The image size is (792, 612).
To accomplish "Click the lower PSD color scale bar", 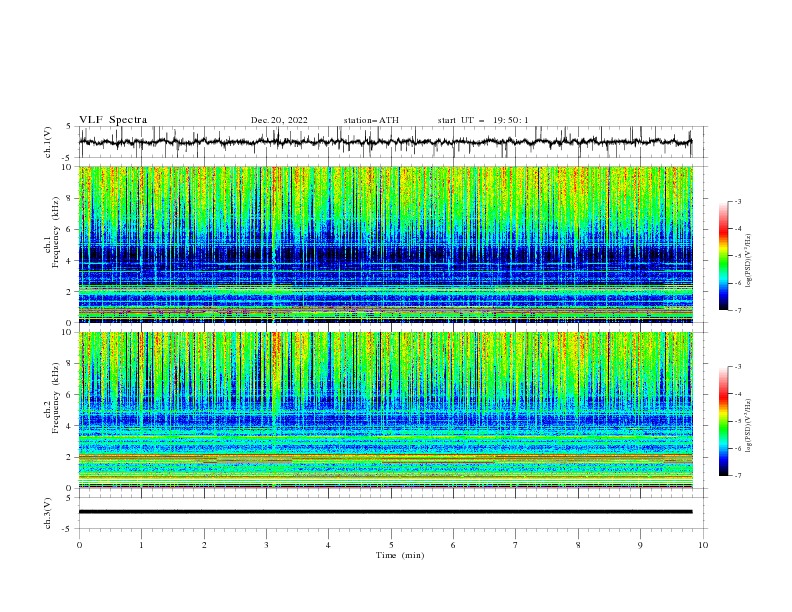I will (x=723, y=421).
